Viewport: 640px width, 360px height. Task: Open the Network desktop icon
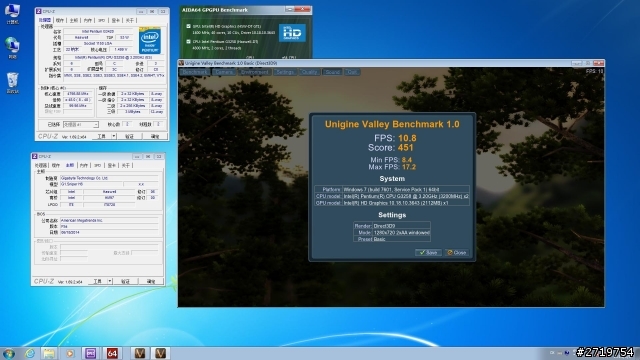[12, 48]
